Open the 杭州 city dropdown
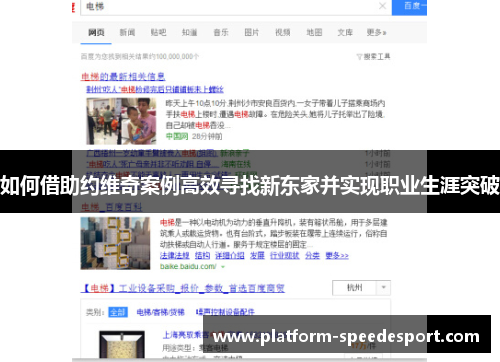500x362 pixels. click(361, 288)
